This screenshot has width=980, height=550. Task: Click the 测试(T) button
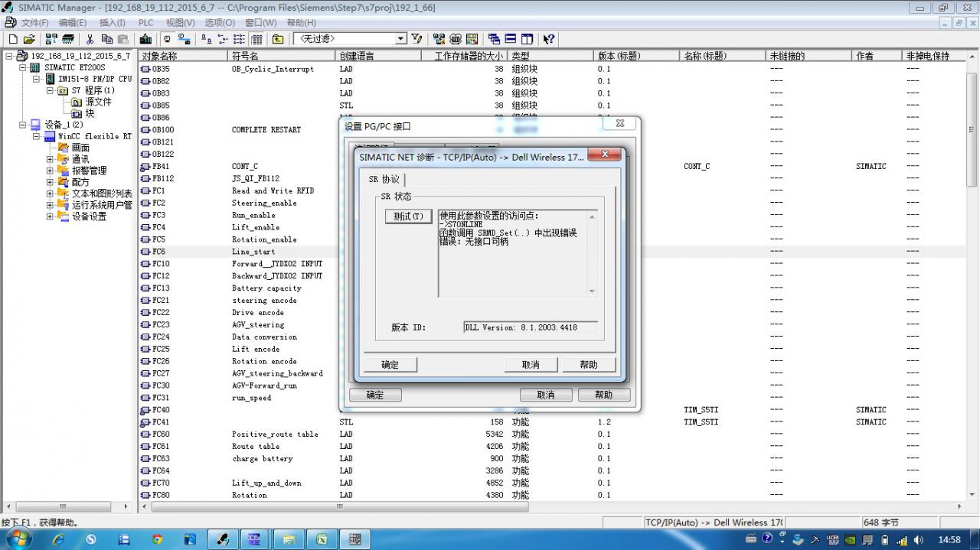(408, 216)
